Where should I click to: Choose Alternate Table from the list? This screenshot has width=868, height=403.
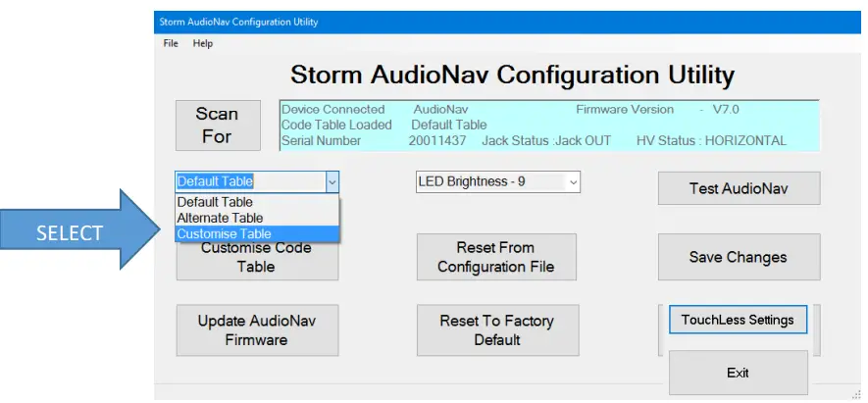(257, 218)
